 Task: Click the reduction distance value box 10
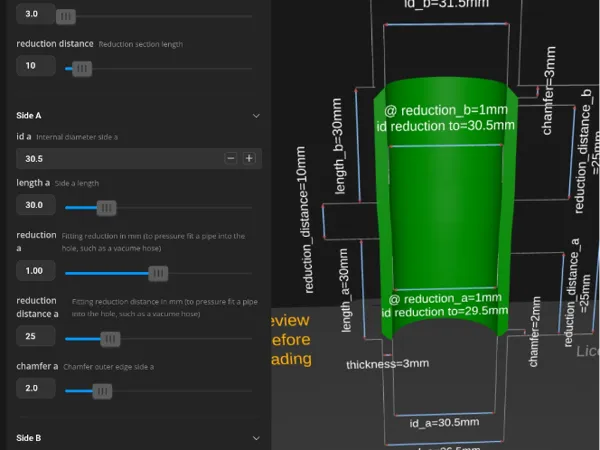click(x=36, y=65)
